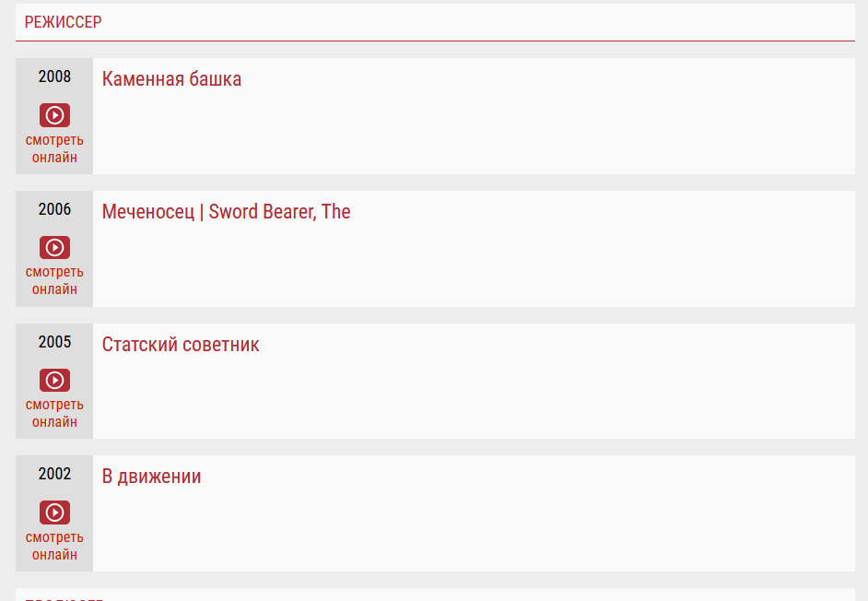This screenshot has width=868, height=601.
Task: Click смотреть онлайн under year 2002
Action: tap(54, 546)
